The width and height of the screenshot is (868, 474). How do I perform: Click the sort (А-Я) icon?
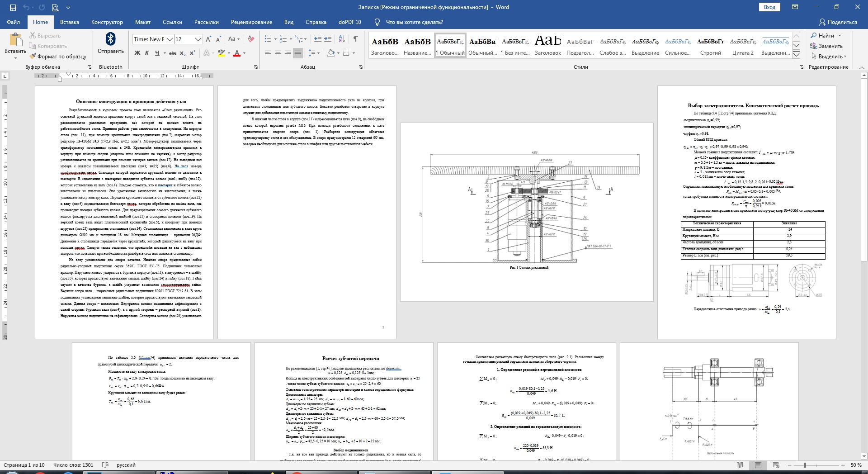pos(342,39)
